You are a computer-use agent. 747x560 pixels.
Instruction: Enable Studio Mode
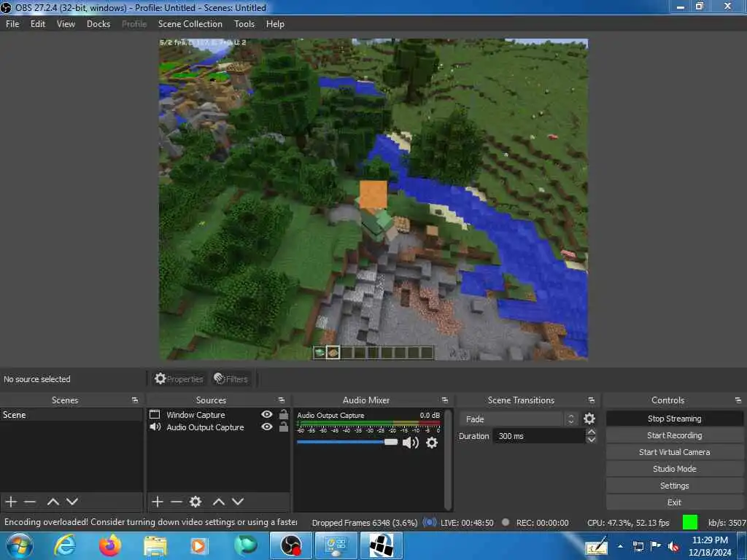click(x=674, y=469)
